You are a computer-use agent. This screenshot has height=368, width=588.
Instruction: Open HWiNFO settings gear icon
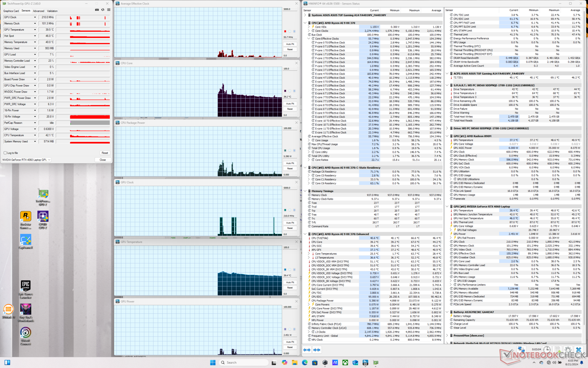pyautogui.click(x=568, y=350)
